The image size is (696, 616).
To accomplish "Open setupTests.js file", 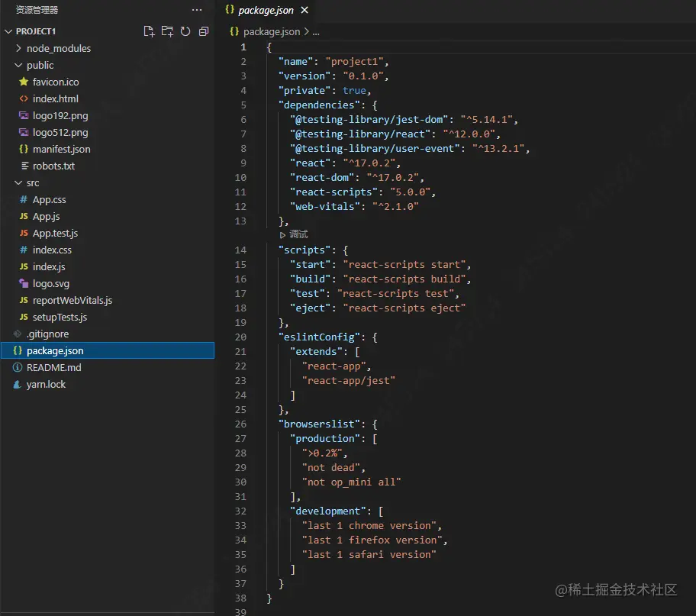I will tap(60, 317).
